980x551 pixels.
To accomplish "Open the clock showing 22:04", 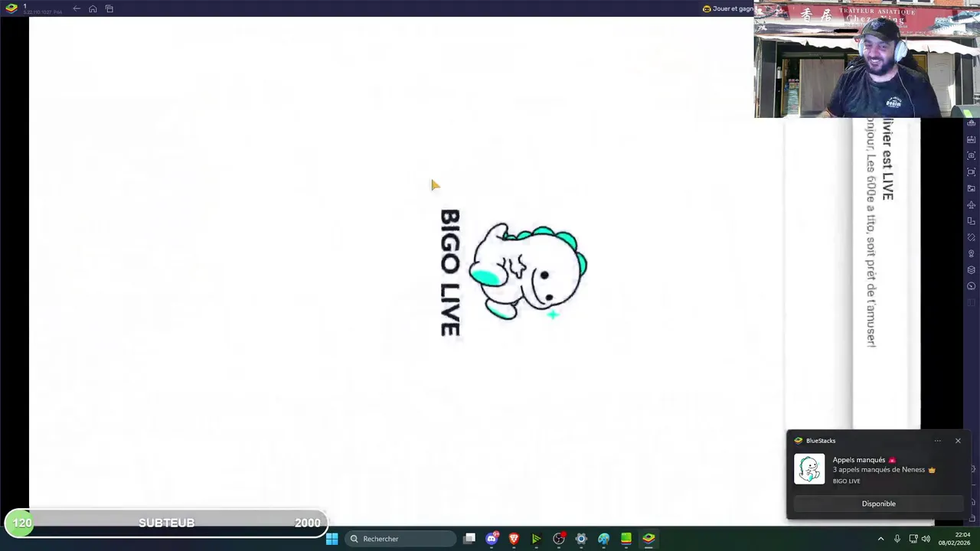I will pyautogui.click(x=955, y=539).
